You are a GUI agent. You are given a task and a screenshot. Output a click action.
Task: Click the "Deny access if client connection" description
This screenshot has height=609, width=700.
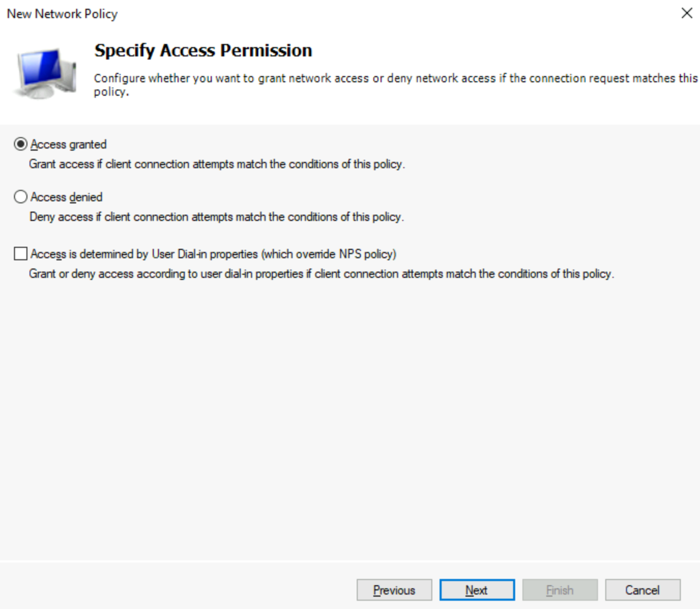point(216,217)
